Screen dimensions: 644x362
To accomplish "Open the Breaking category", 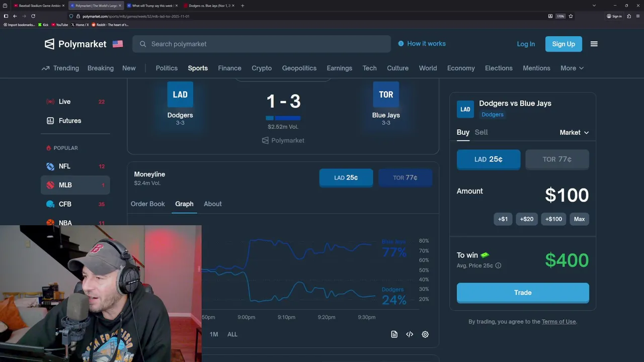I will 101,68.
